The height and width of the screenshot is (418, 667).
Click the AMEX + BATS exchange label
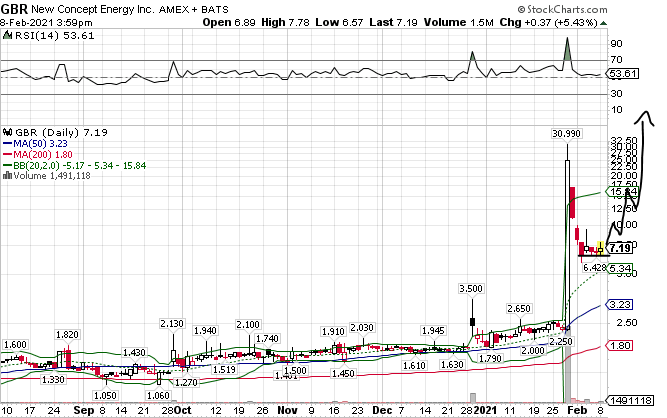point(194,9)
